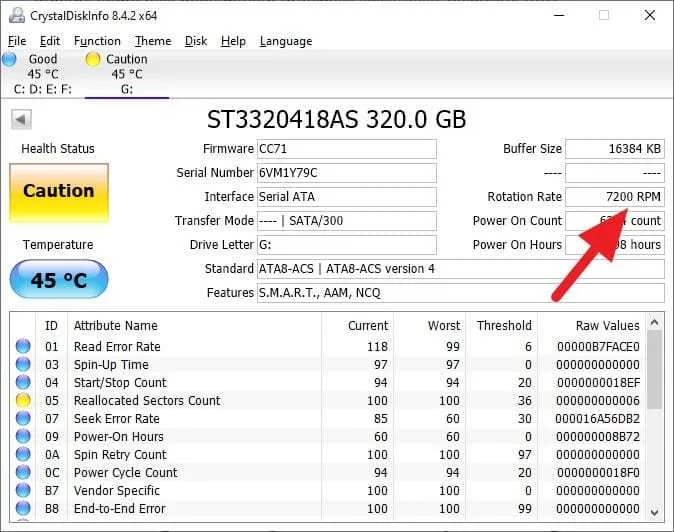The image size is (674, 532).
Task: Open the Language menu
Action: point(286,41)
